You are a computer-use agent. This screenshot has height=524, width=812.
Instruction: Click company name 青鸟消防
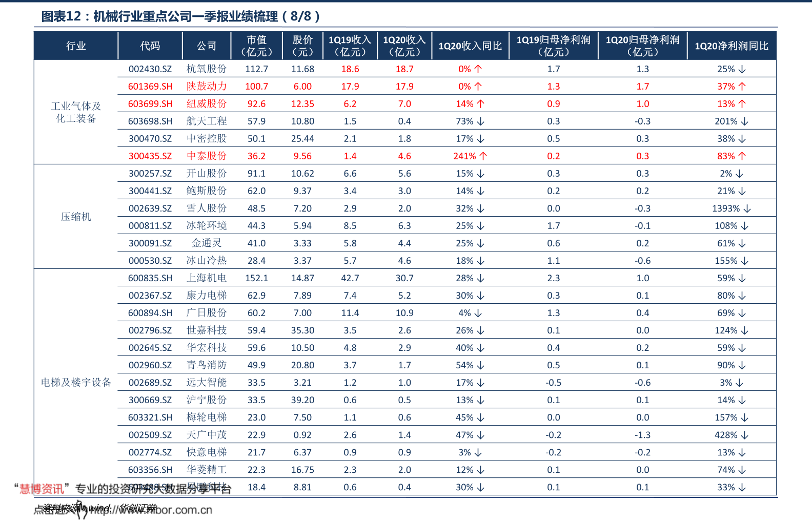click(x=207, y=365)
